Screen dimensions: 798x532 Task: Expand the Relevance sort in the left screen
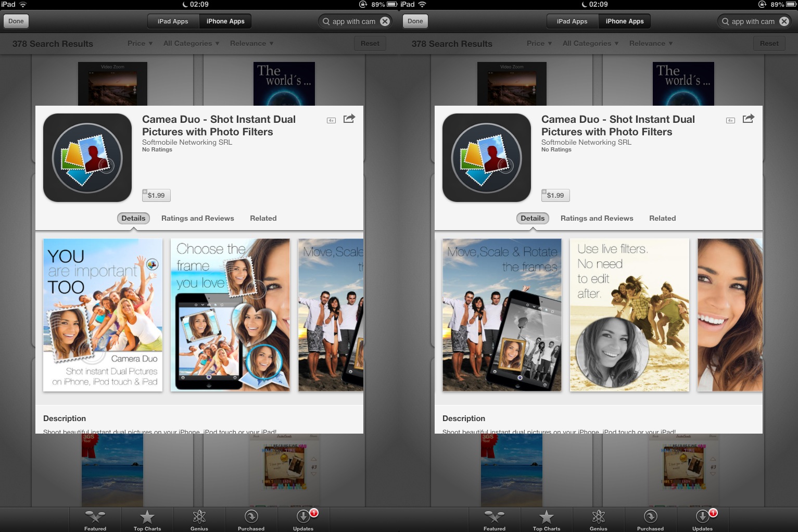click(x=252, y=43)
